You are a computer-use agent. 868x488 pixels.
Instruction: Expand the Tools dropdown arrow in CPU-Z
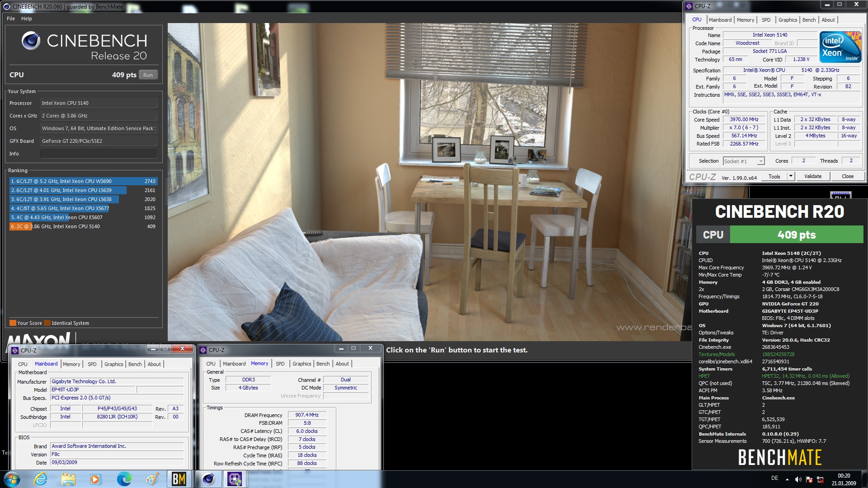pos(791,176)
